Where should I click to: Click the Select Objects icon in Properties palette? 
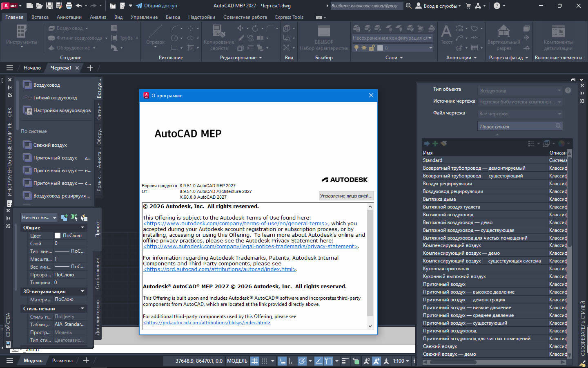(x=74, y=218)
